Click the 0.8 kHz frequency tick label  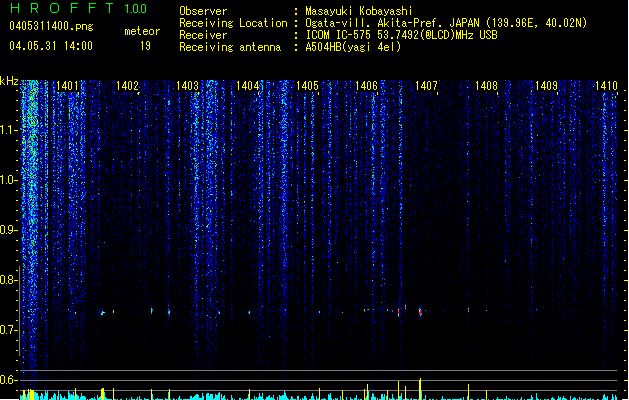[8, 280]
